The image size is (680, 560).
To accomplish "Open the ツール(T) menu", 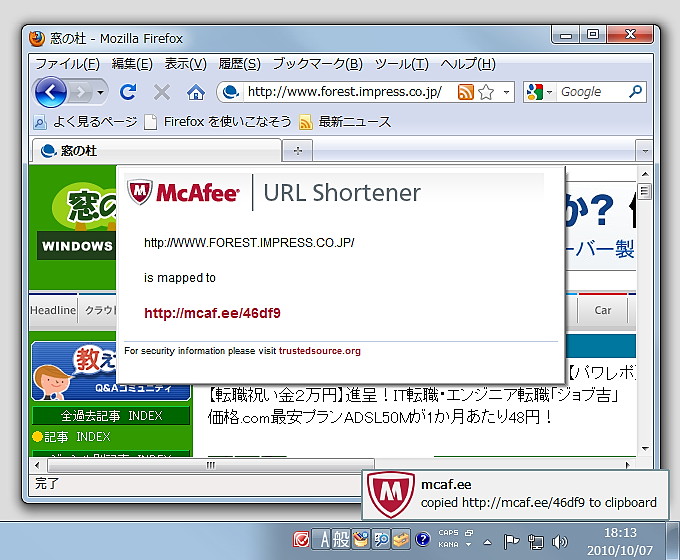I will [402, 64].
